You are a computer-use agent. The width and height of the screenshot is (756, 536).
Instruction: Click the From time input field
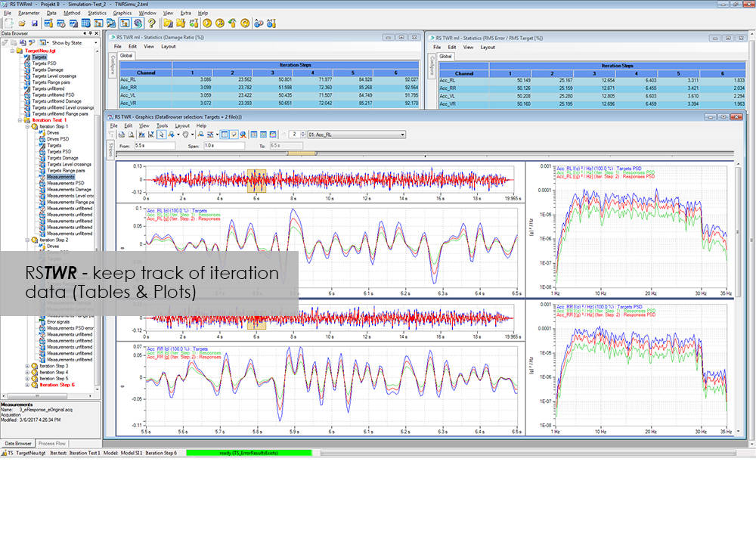tap(154, 144)
